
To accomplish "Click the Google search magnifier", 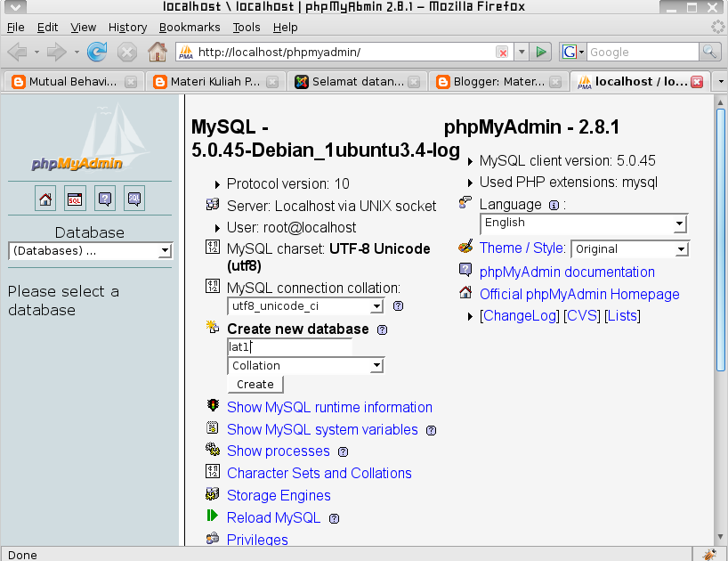I will click(710, 52).
